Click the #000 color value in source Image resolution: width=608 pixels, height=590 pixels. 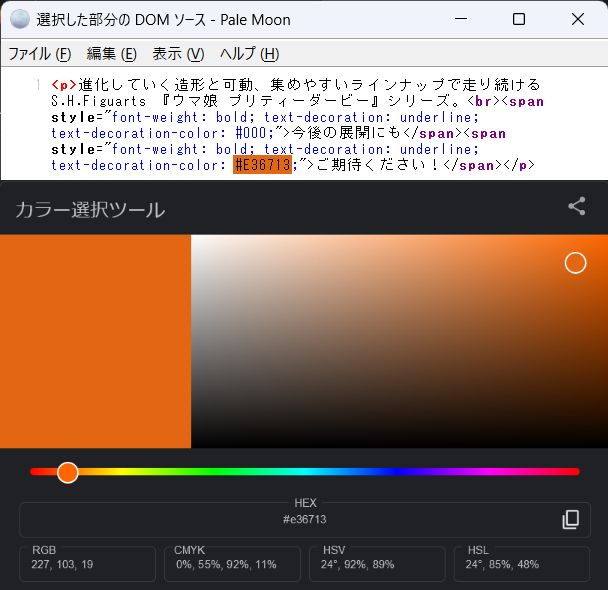[x=252, y=133]
